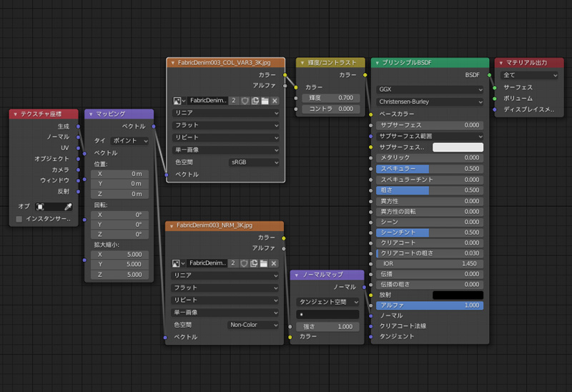The image size is (572, 392).
Task: Click fake user shield on COL_VAR3 image node
Action: 245,101
